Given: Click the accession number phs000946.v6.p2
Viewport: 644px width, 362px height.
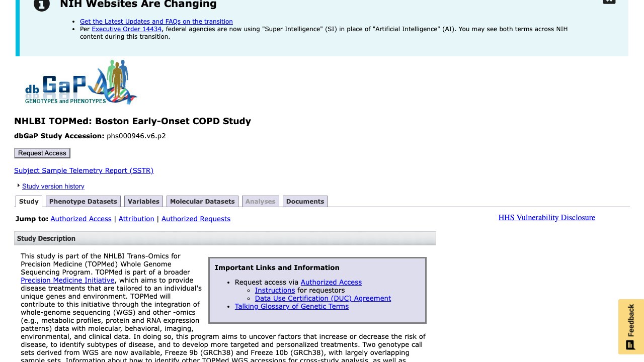Looking at the screenshot, I should 136,136.
